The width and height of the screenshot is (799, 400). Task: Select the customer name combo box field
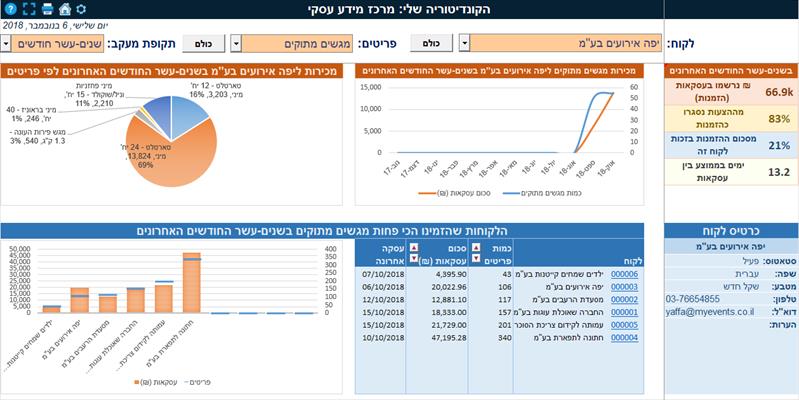point(566,43)
